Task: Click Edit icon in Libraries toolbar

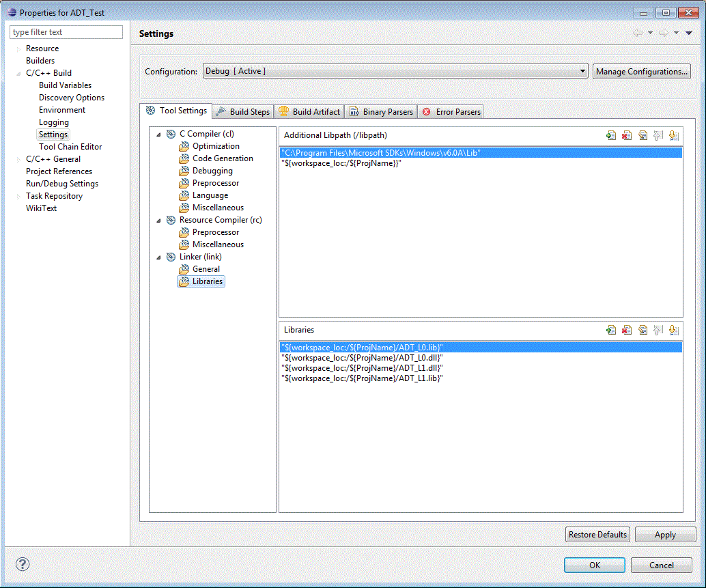Action: point(643,331)
